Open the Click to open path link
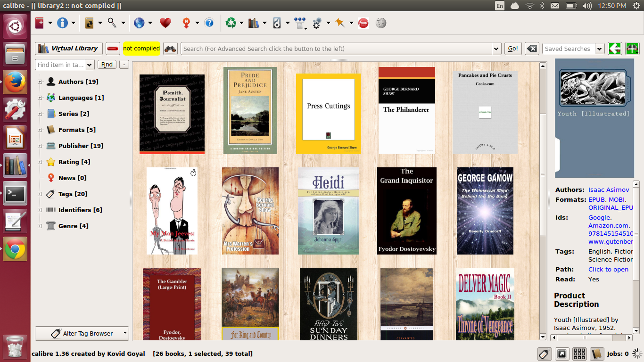 (x=608, y=269)
